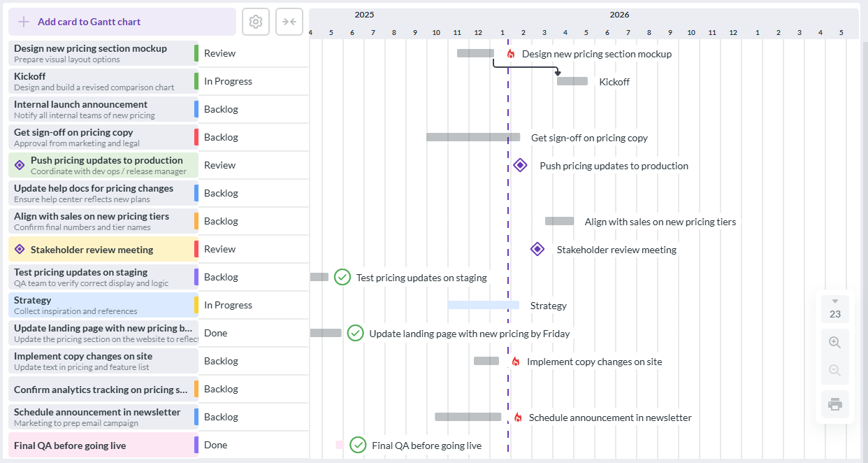Print the Gantt chart

(834, 404)
